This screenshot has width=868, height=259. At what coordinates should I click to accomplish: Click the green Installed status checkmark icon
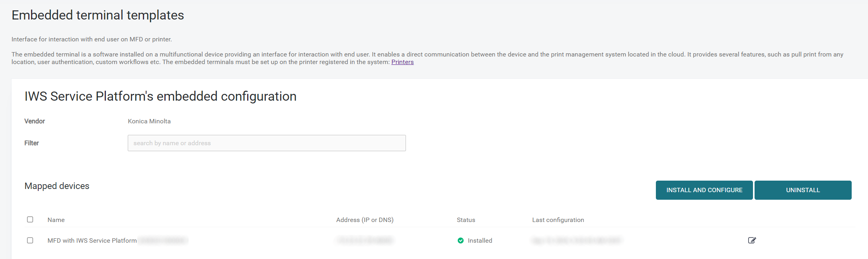coord(460,240)
